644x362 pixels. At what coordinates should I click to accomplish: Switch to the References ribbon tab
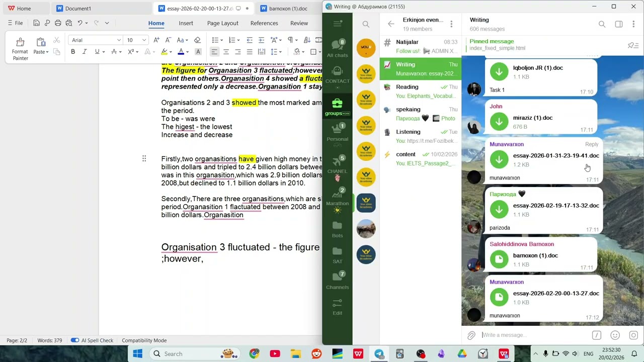264,23
